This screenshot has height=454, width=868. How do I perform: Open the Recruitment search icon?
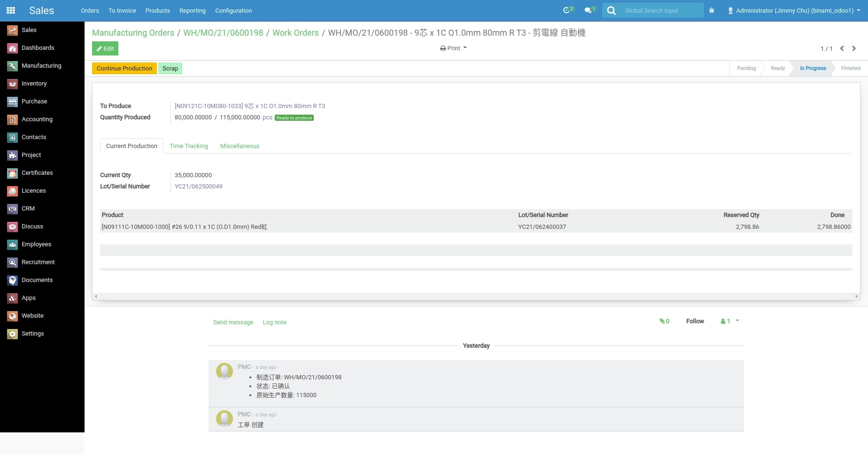coord(13,262)
